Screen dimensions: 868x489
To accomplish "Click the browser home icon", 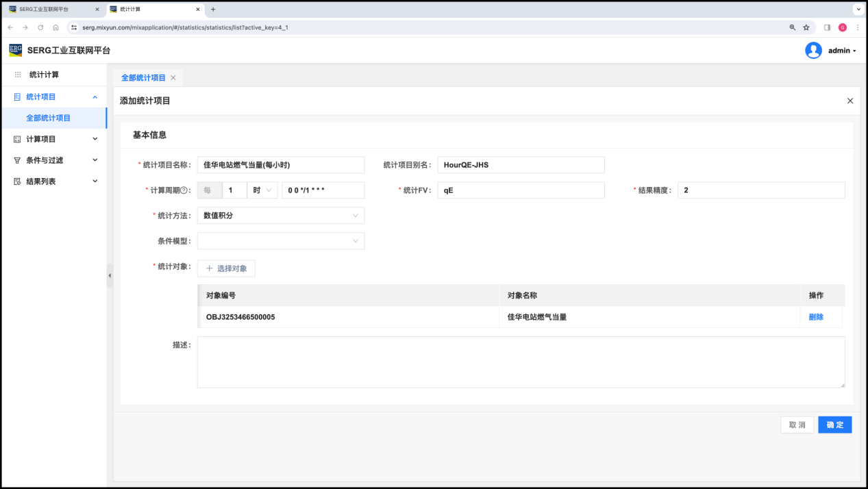I will coord(56,27).
